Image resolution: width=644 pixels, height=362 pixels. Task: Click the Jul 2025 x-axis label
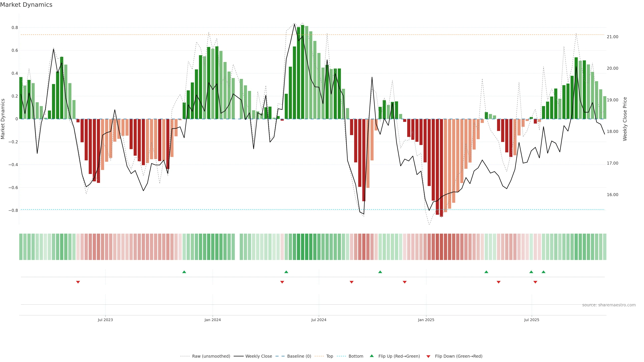point(531,320)
